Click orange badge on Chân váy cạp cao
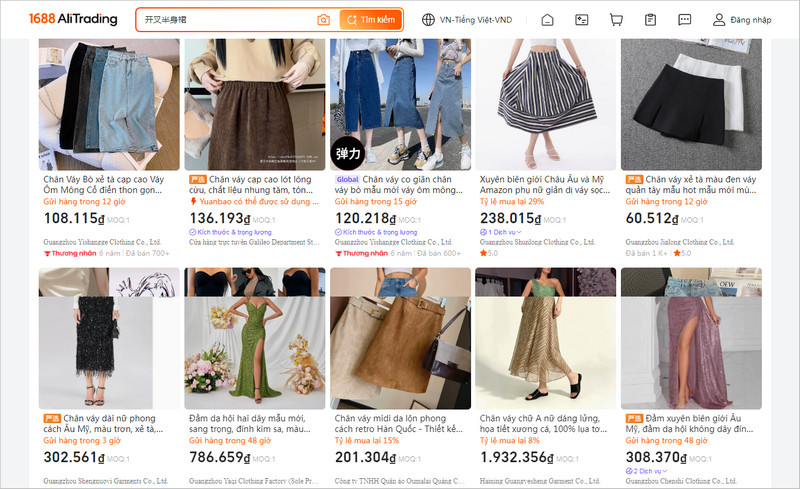This screenshot has width=800, height=489. pos(197,179)
